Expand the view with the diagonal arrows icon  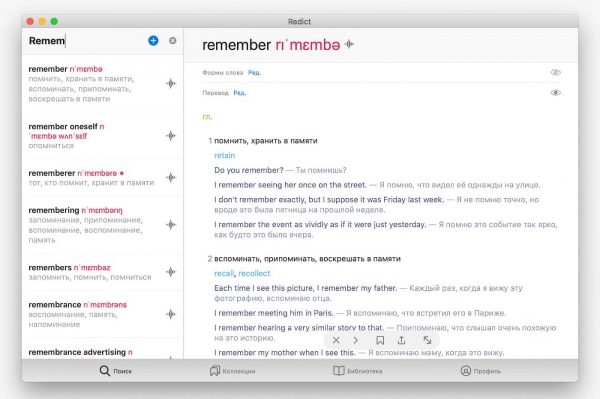tap(427, 340)
